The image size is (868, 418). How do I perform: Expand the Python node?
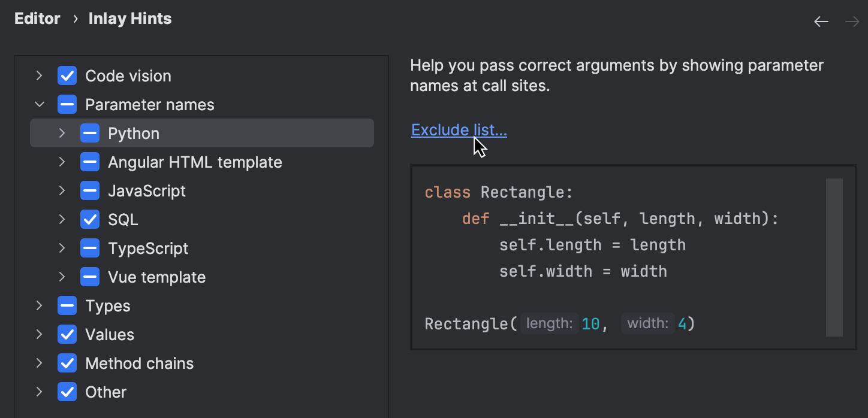(x=62, y=133)
